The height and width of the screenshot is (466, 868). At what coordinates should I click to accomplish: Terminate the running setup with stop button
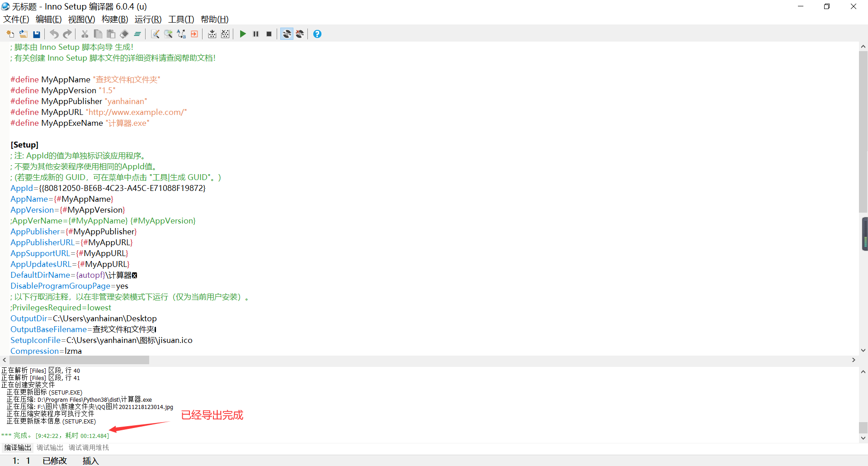pyautogui.click(x=269, y=34)
